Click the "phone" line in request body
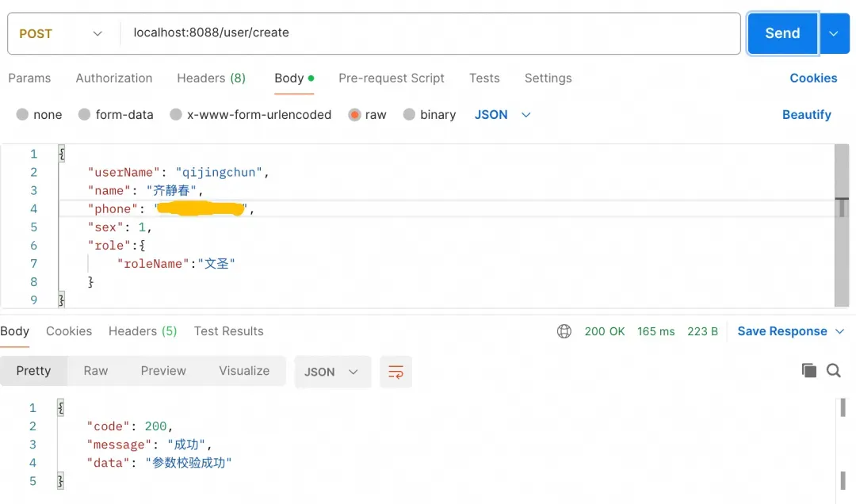This screenshot has height=504, width=856. coord(171,208)
